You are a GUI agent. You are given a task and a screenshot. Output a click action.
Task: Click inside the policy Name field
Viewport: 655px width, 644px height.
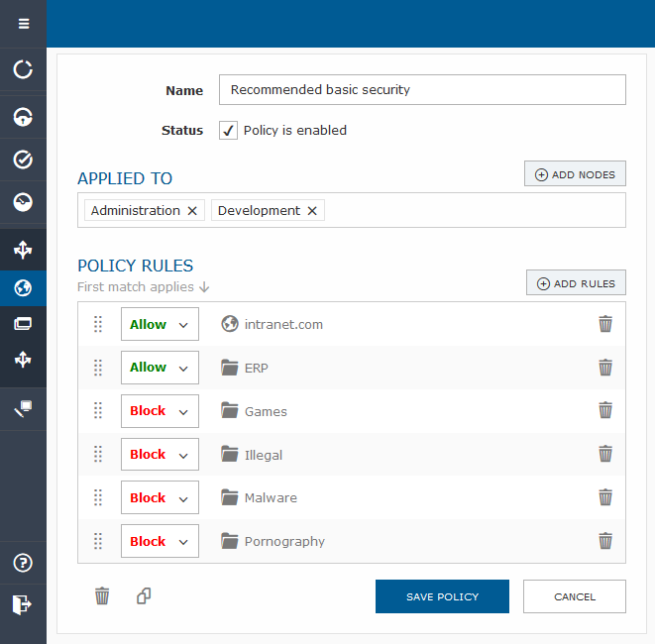point(422,89)
